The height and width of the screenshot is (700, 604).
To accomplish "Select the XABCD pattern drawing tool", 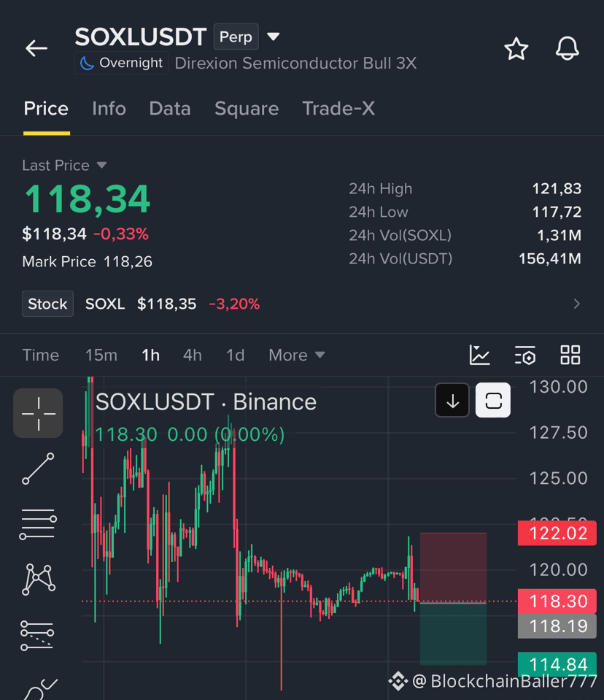I will point(39,580).
